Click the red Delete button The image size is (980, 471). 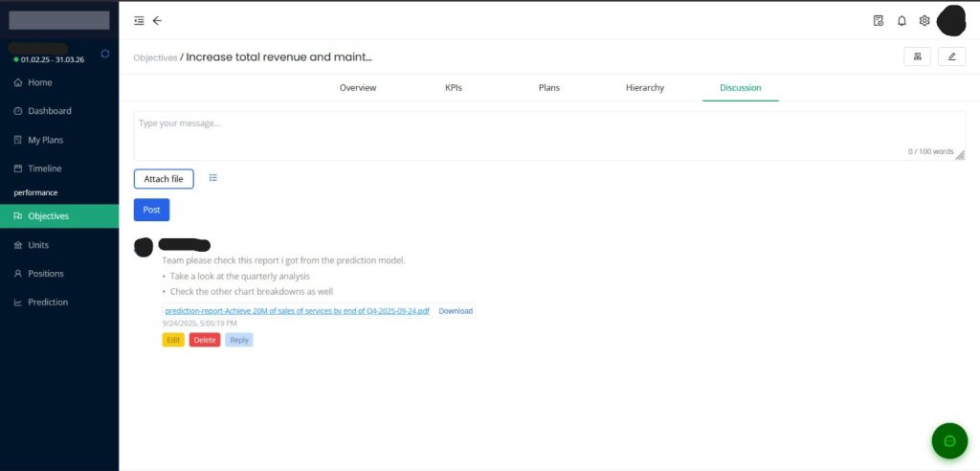click(x=204, y=340)
